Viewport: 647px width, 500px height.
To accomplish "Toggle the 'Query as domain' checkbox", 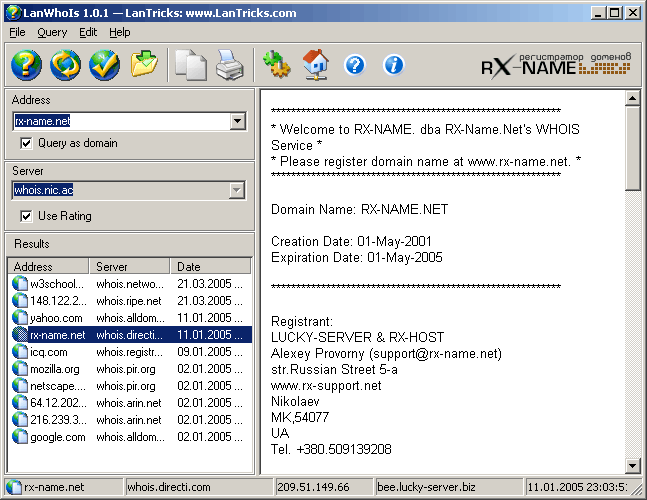I will point(26,143).
